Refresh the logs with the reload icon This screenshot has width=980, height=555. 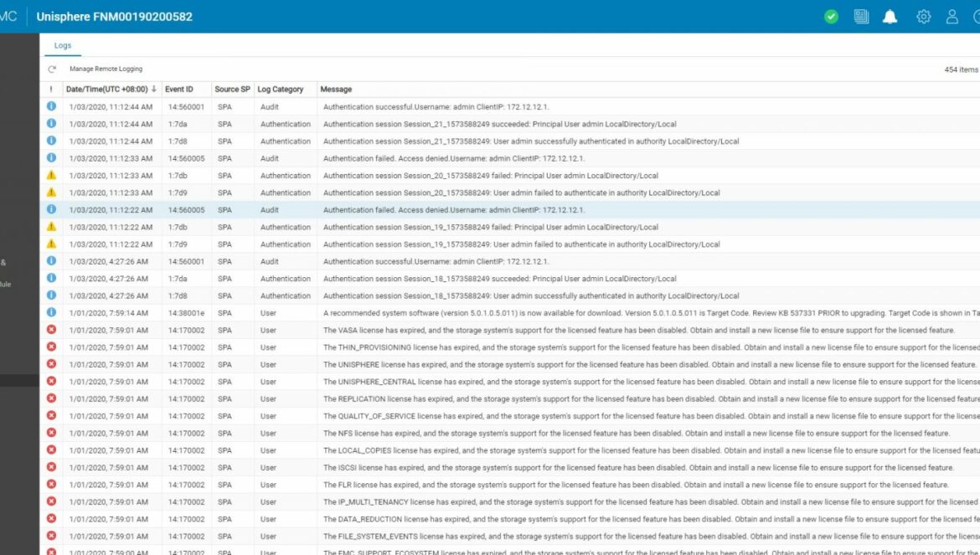click(x=52, y=69)
